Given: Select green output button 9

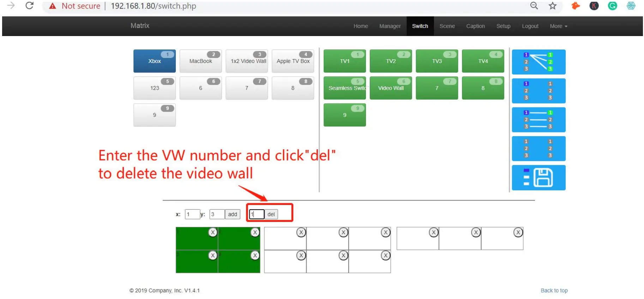Looking at the screenshot, I should [x=345, y=115].
